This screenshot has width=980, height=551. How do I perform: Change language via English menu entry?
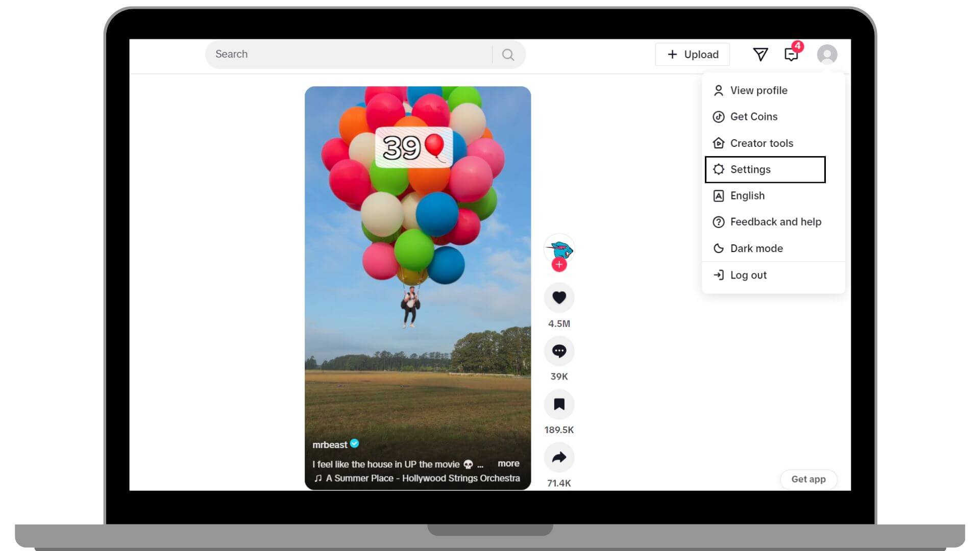[773, 196]
